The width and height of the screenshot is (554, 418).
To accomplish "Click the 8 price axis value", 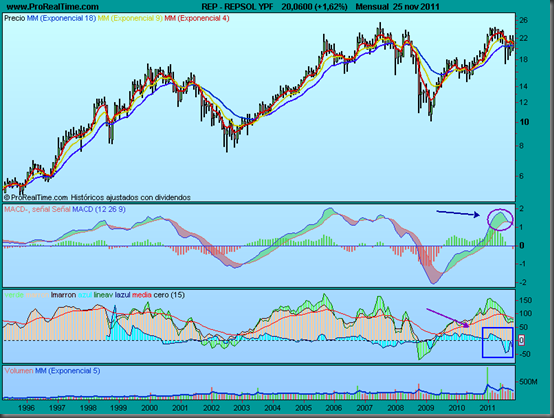I will (x=521, y=146).
